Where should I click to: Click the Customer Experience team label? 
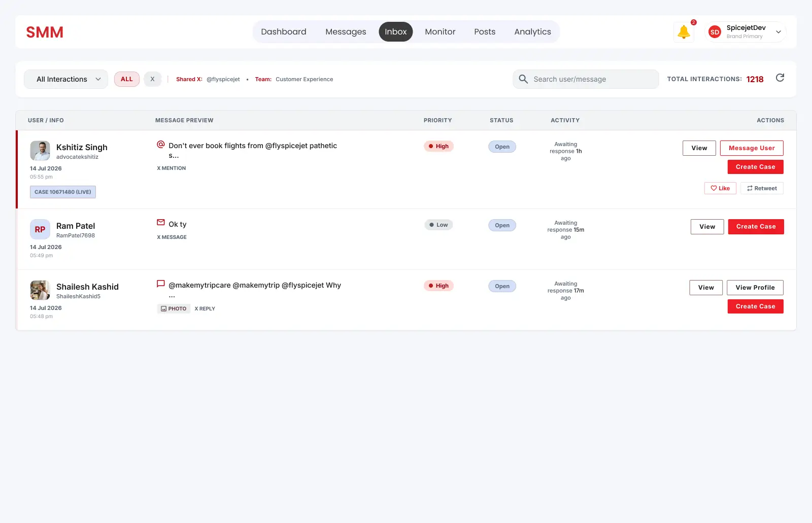tap(304, 79)
